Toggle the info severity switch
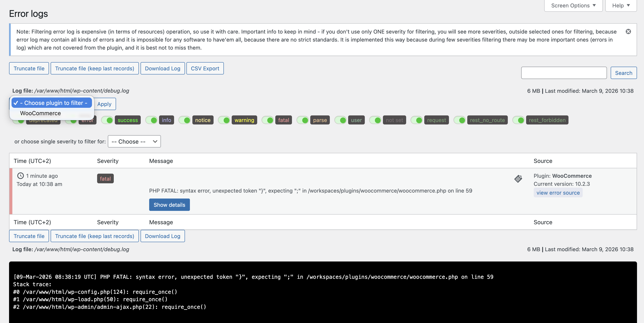 [152, 120]
